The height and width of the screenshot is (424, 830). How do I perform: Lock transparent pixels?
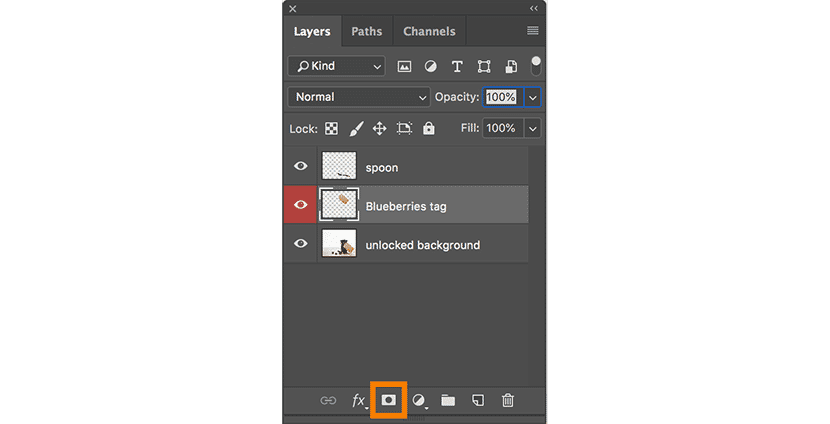pyautogui.click(x=332, y=129)
